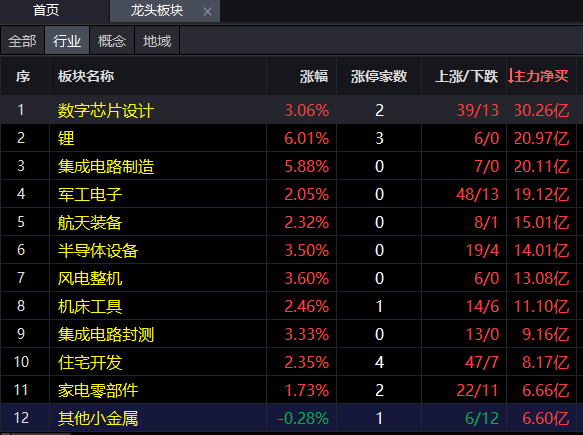
Task: Open sector 航天装备
Action: point(90,222)
